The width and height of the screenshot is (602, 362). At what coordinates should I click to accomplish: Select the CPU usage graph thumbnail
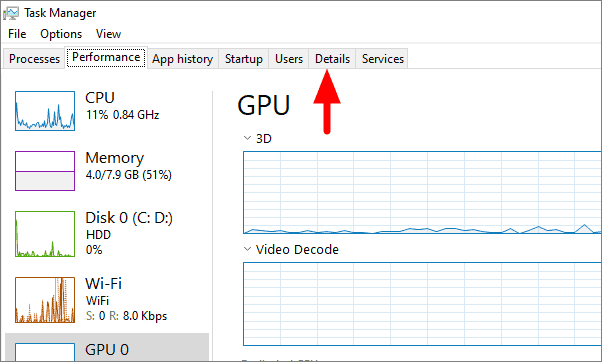click(x=45, y=111)
